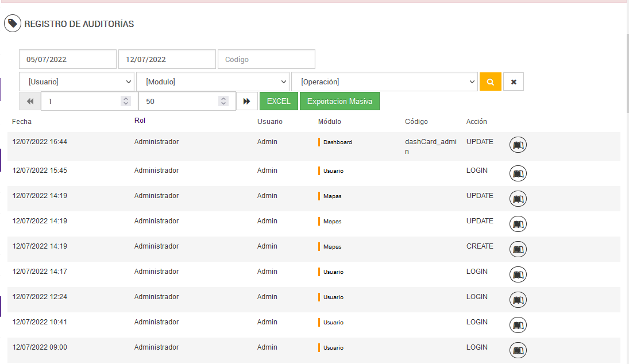
Task: Go to previous page with rewind arrows
Action: click(30, 101)
